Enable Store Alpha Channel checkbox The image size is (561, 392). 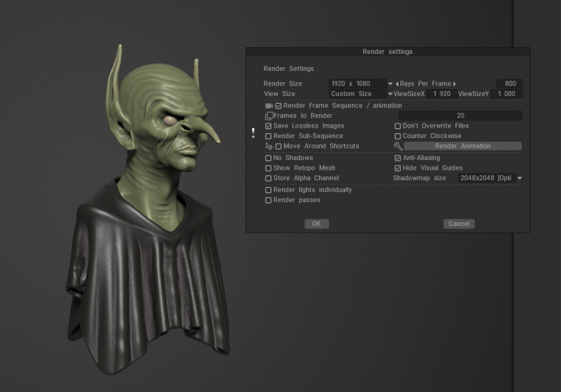click(269, 178)
